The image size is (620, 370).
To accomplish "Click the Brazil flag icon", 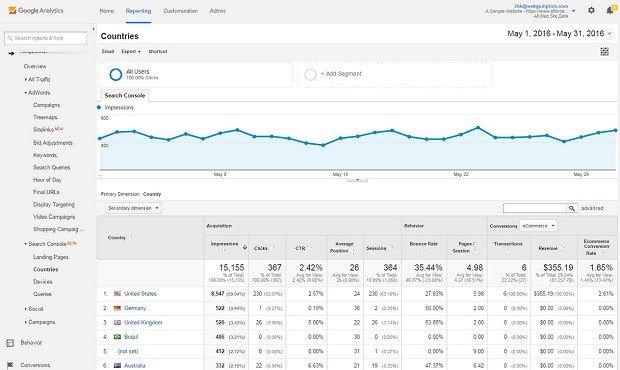I will (117, 337).
